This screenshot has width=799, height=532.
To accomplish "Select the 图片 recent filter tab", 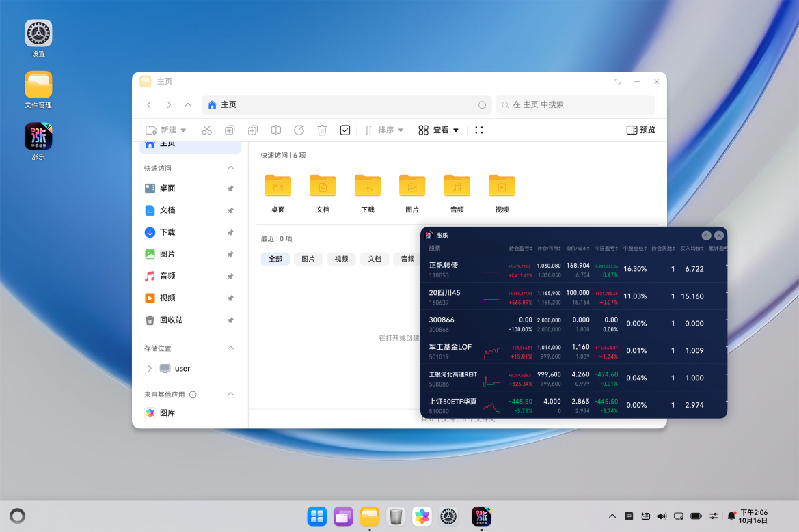I will [x=308, y=259].
